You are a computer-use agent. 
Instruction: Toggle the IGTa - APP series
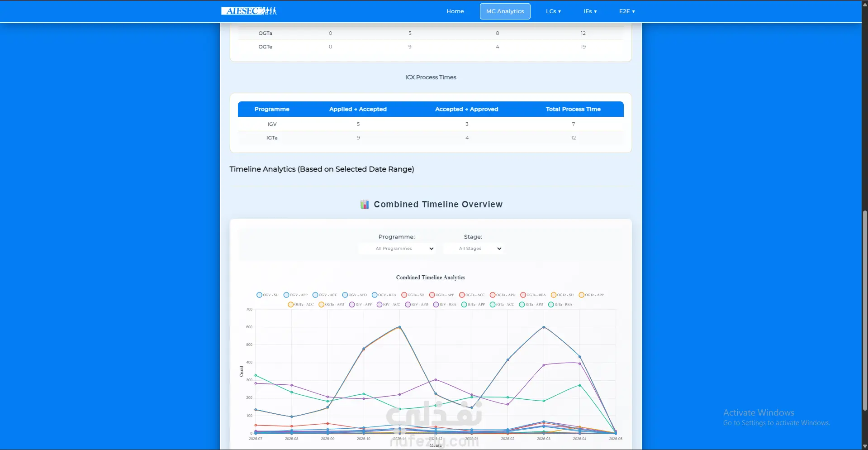(473, 304)
